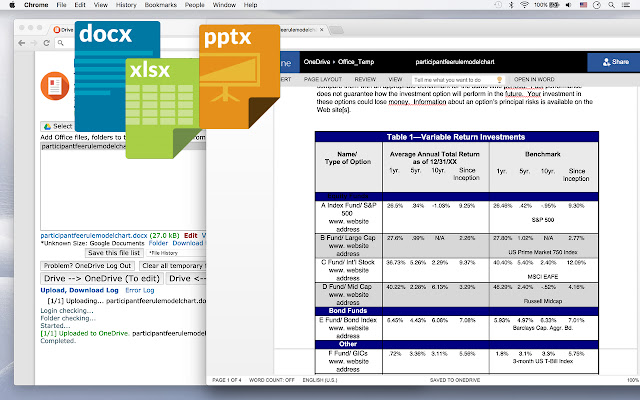Go back in the rear Chrome window

22,43
